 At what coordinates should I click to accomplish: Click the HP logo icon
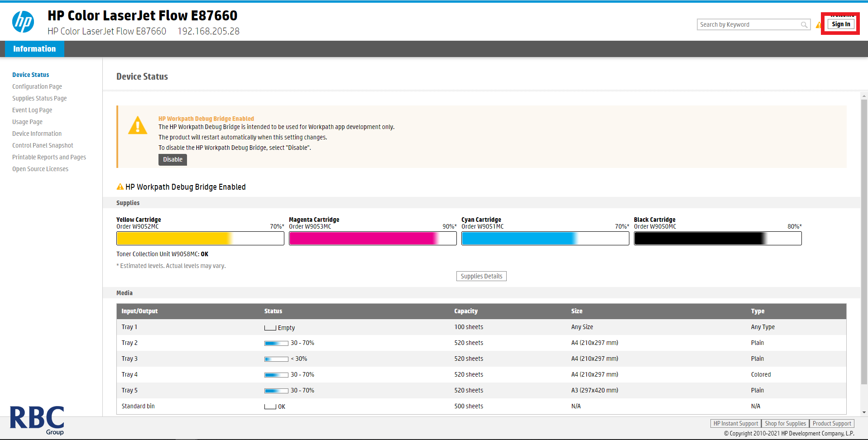pos(23,22)
